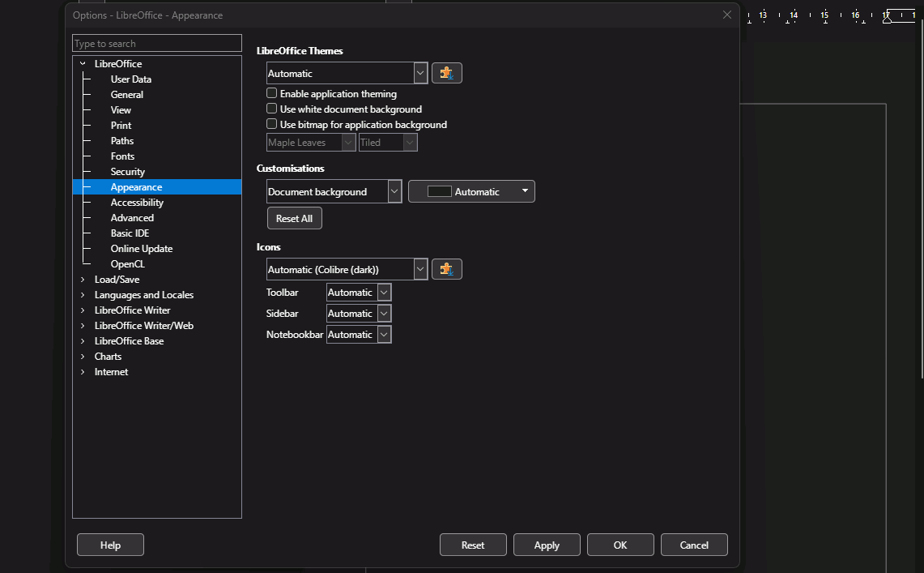Open the Security options page
This screenshot has height=573, width=924.
tap(128, 172)
